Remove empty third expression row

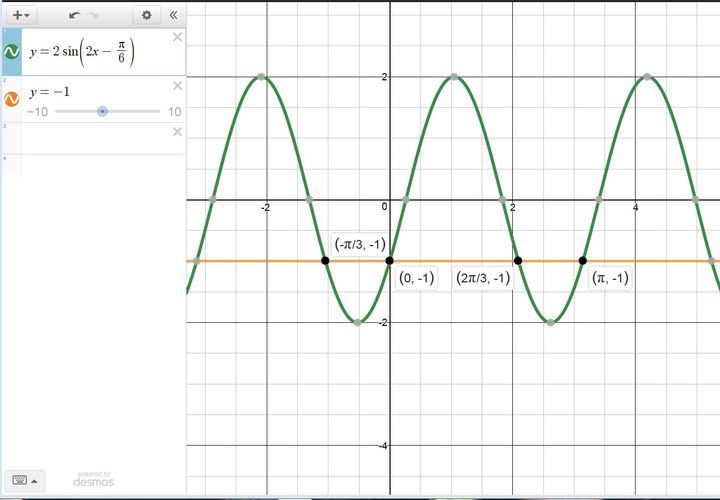177,132
